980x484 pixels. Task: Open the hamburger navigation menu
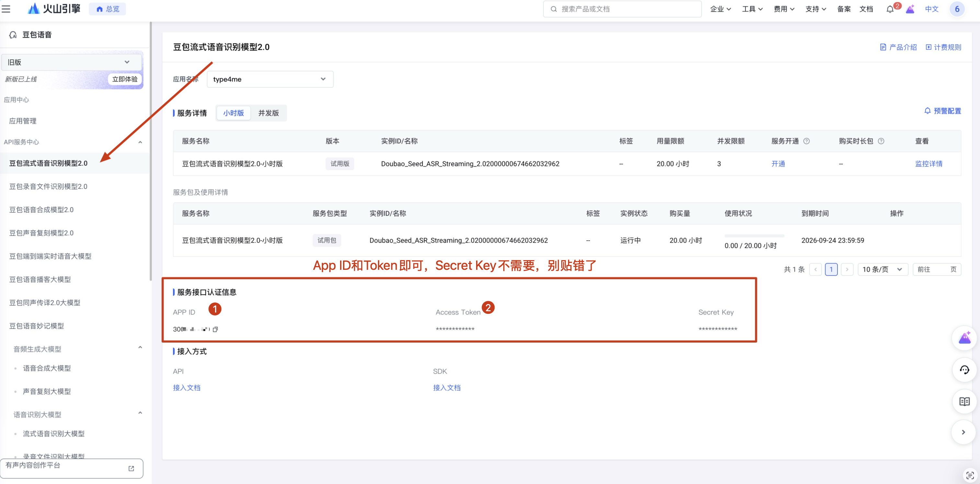[x=6, y=9]
